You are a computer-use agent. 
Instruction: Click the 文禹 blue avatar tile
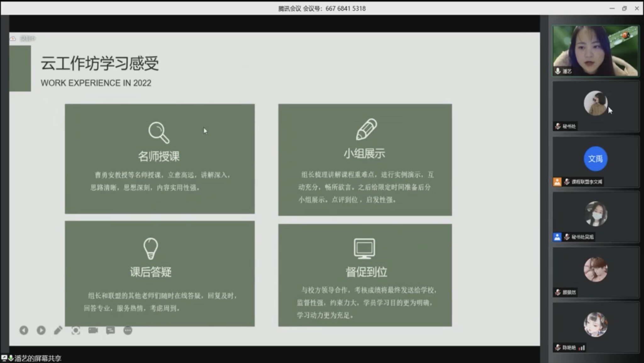coord(596,159)
